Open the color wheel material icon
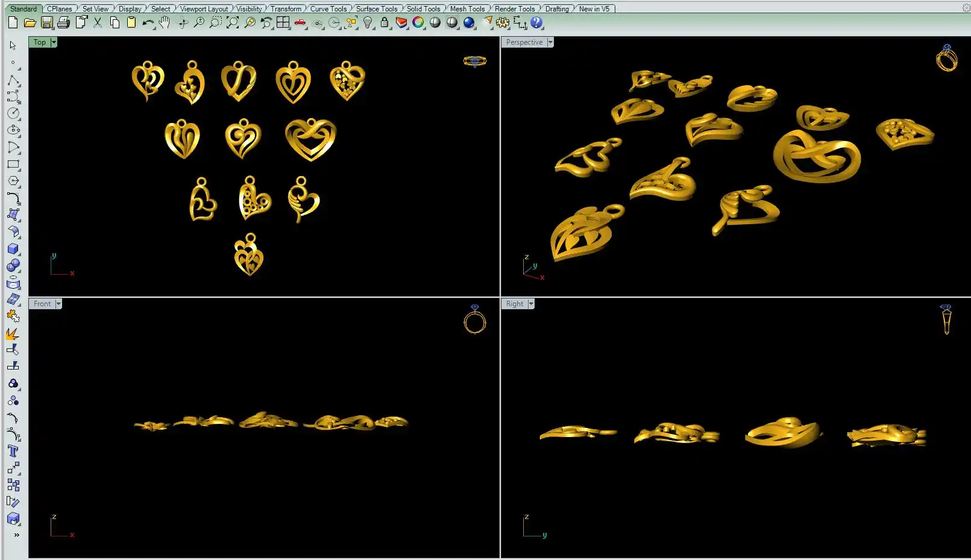The width and height of the screenshot is (971, 560). click(x=418, y=23)
